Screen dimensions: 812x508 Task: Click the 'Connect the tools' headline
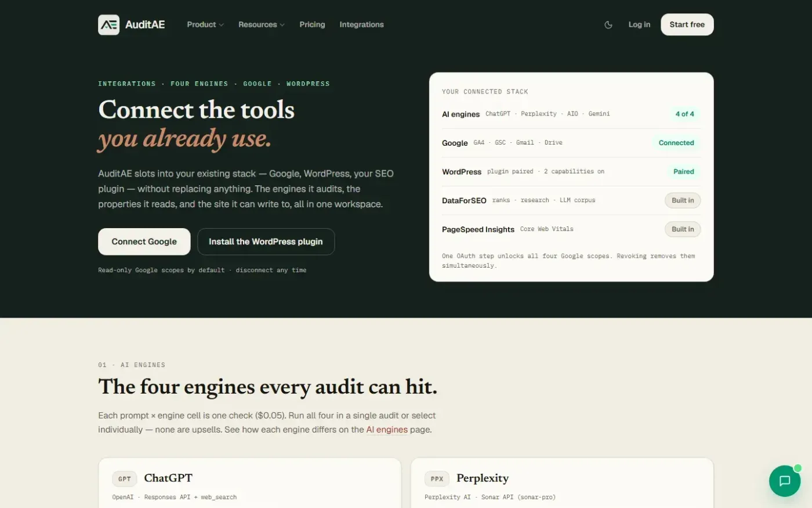click(197, 110)
